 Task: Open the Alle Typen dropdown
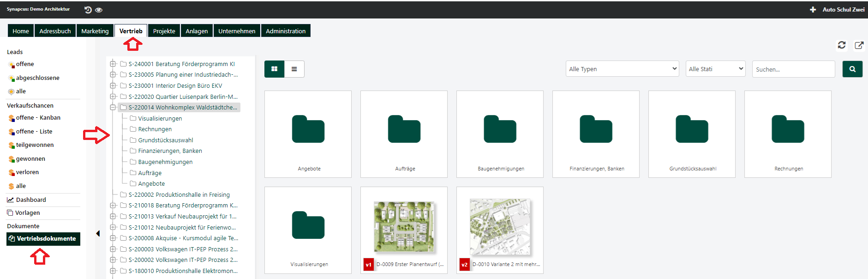pyautogui.click(x=622, y=69)
